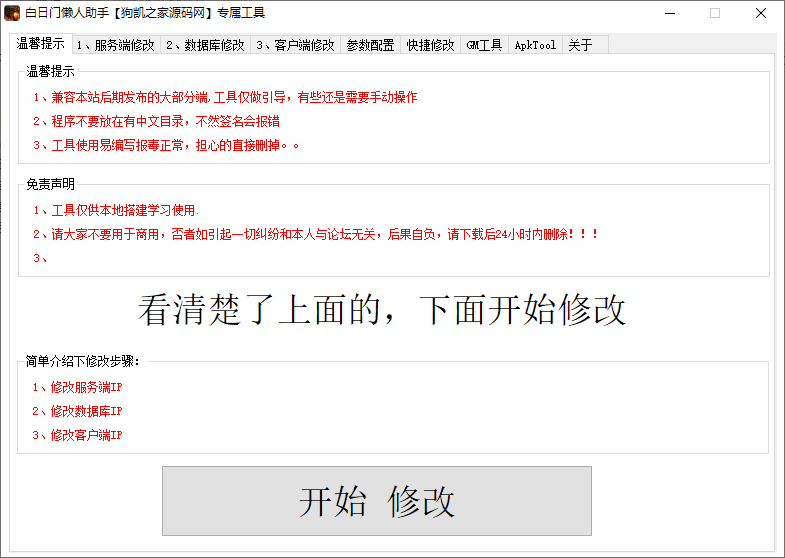Open the 1、服务端修改 tab

coord(115,45)
